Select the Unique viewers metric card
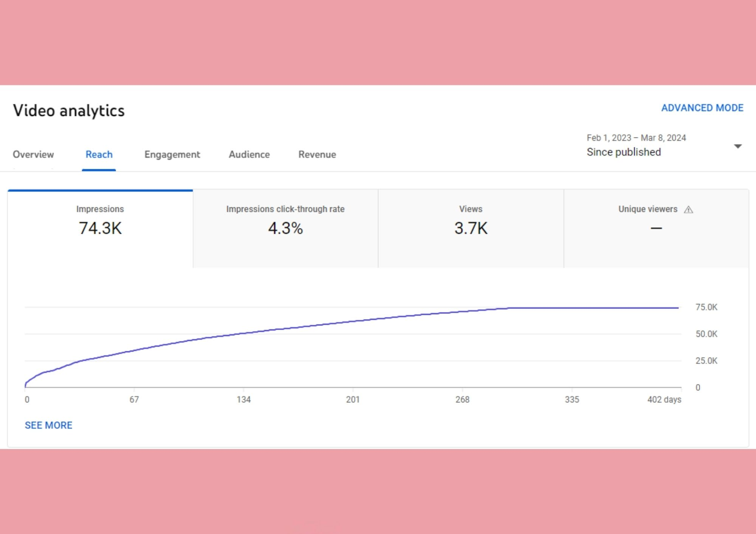 point(656,229)
